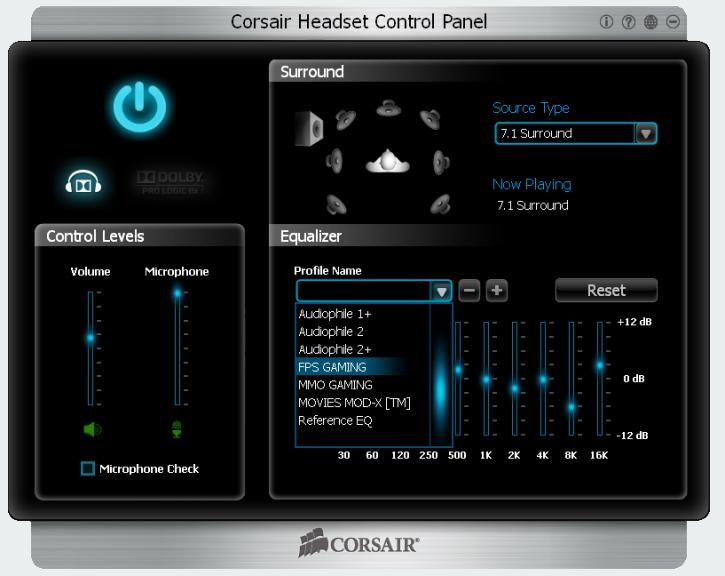Toggle the glowing power button
The width and height of the screenshot is (725, 576).
[x=140, y=107]
